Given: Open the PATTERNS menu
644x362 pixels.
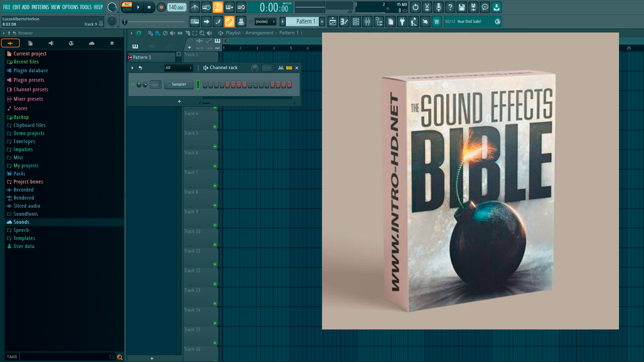Looking at the screenshot, I should 40,7.
